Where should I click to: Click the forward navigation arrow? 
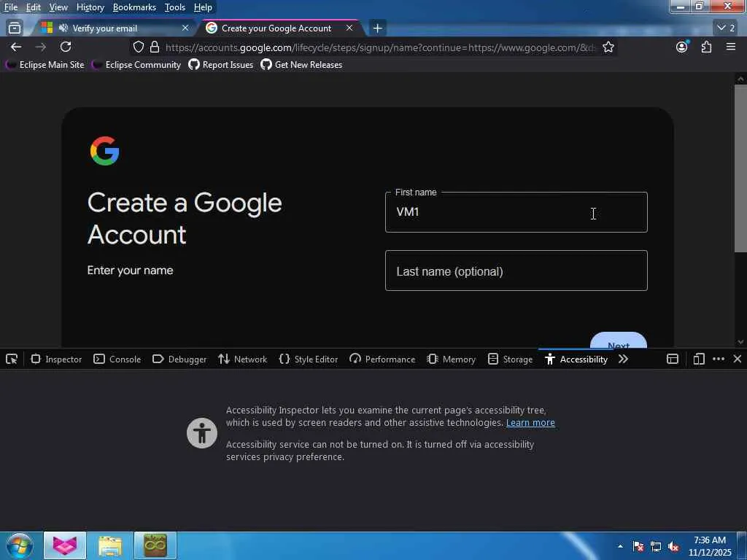[41, 47]
